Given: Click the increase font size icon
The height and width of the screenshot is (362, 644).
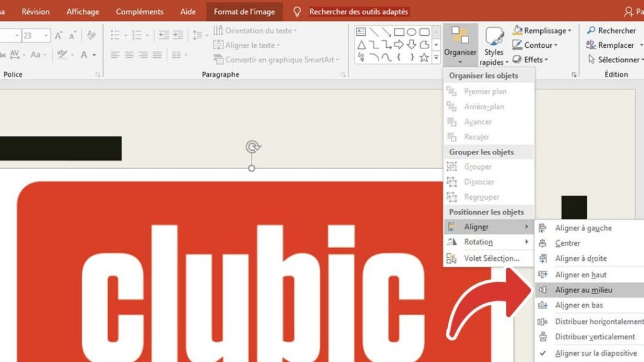Looking at the screenshot, I should tap(58, 36).
